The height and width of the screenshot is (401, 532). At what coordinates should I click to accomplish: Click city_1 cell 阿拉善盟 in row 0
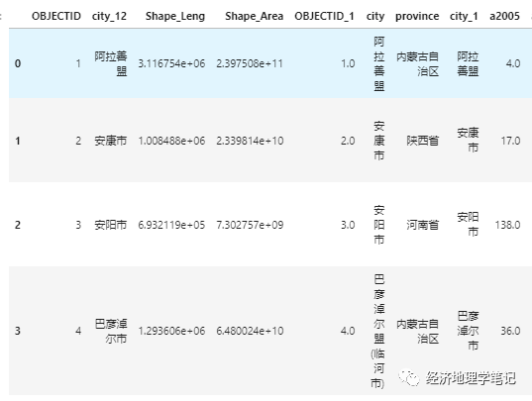(x=468, y=63)
